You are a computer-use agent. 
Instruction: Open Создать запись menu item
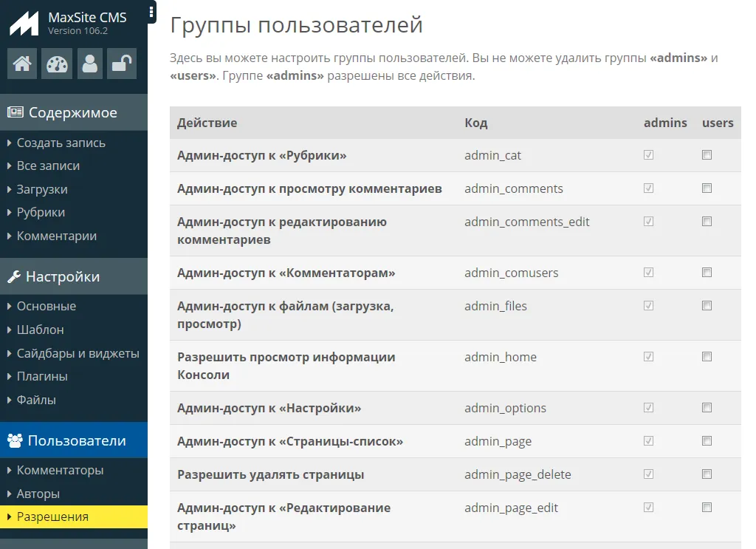[61, 143]
